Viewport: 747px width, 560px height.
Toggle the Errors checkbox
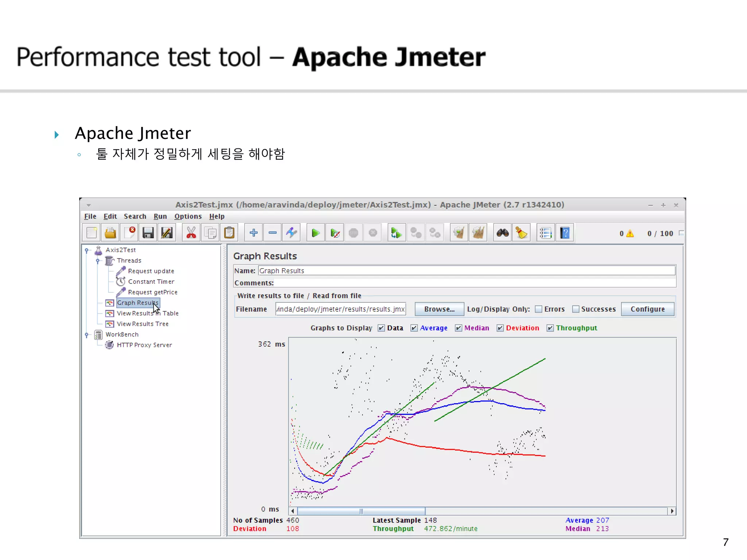pyautogui.click(x=538, y=309)
